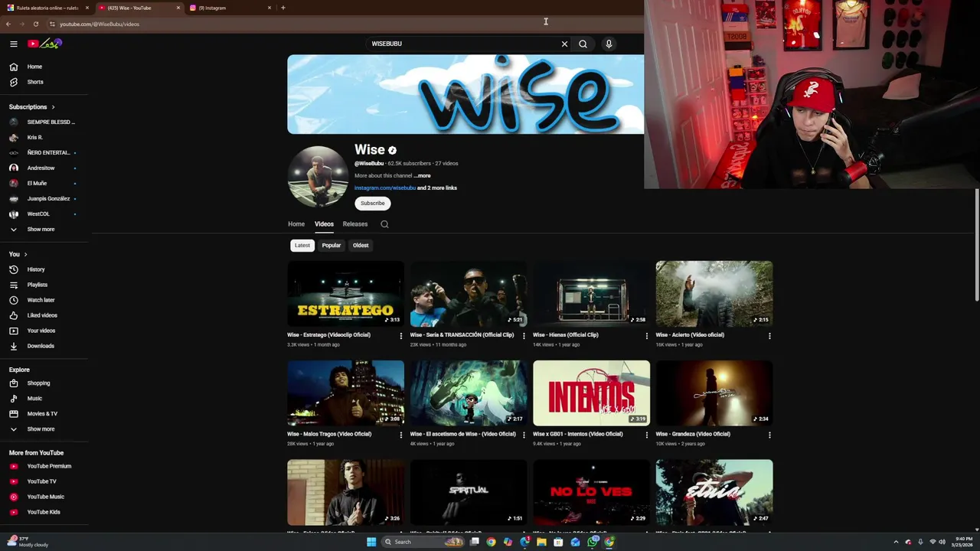Click the YouTube logo

point(44,44)
